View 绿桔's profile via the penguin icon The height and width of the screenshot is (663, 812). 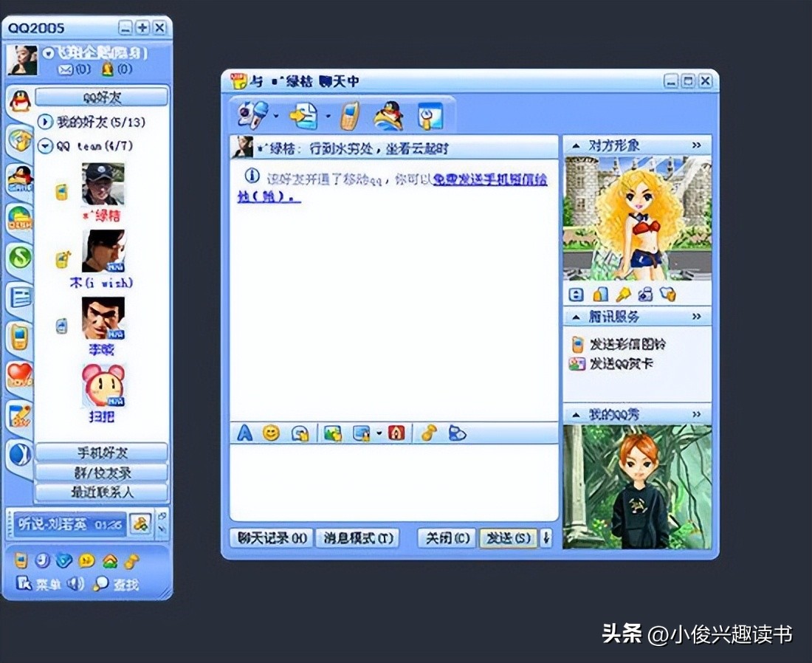389,116
